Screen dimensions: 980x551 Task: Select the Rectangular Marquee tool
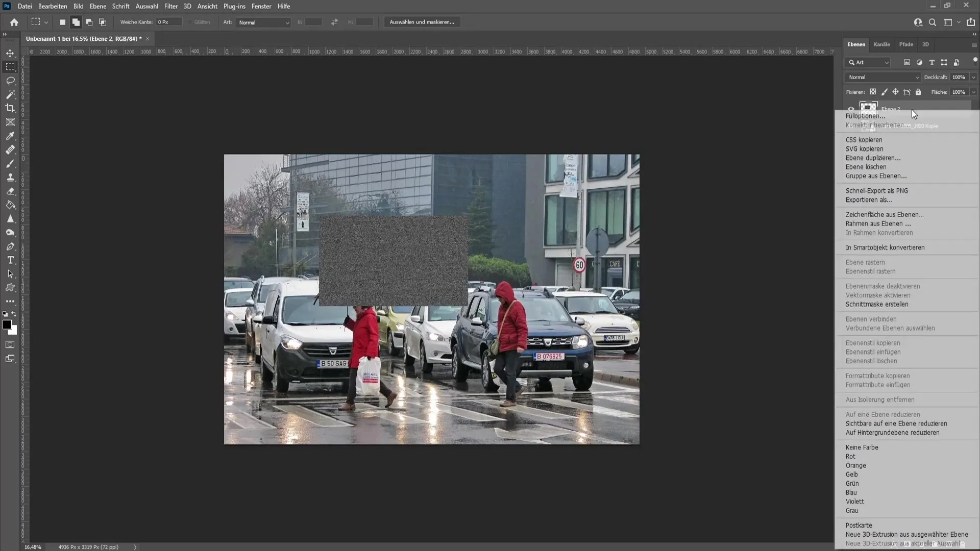10,67
